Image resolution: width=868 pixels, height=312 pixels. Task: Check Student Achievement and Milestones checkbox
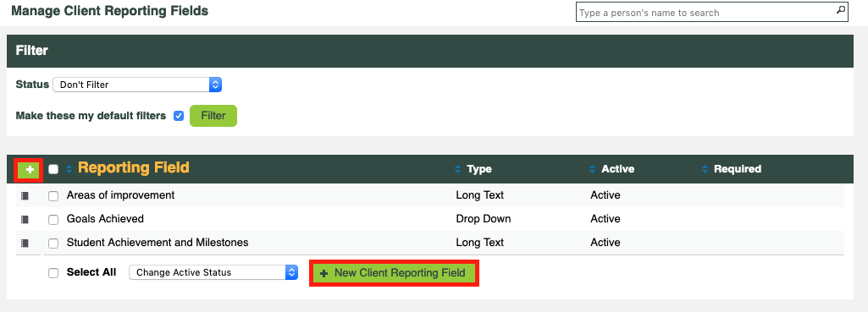(53, 244)
